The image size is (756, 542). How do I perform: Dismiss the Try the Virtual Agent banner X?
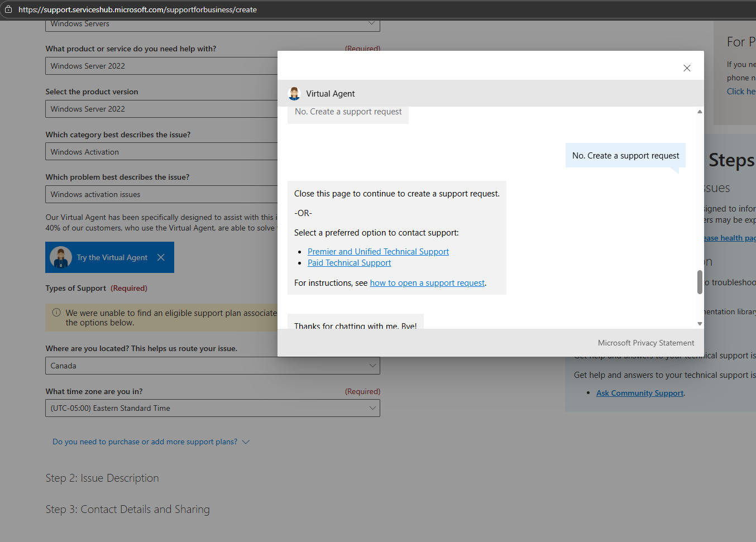point(161,257)
